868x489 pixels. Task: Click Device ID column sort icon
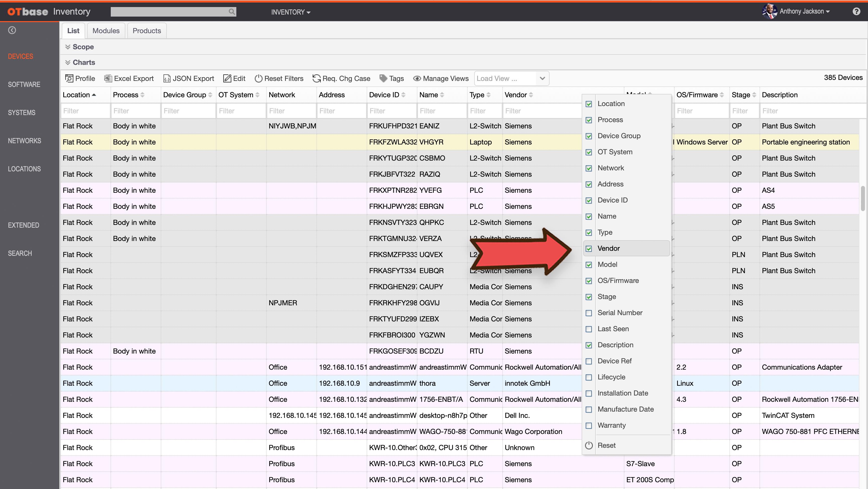point(403,95)
